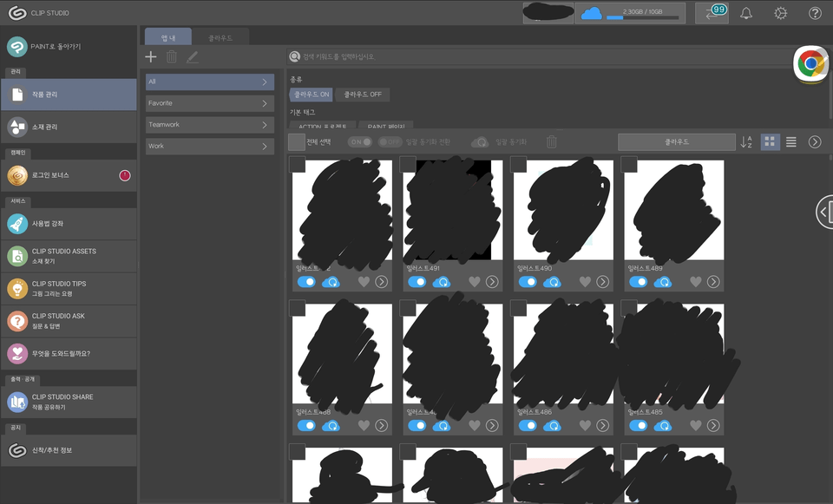833x504 pixels.
Task: Click the trash icon beside the plus icon
Action: tap(172, 57)
